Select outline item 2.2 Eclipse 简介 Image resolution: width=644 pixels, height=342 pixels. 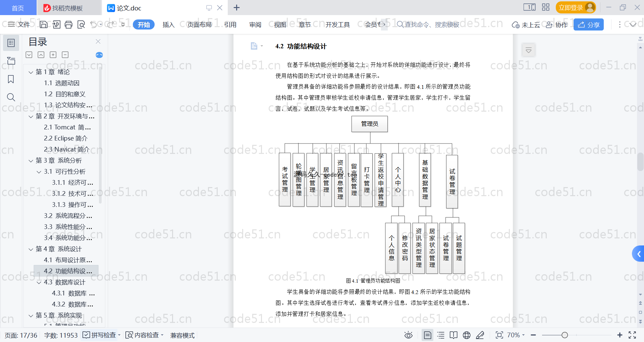coord(66,138)
